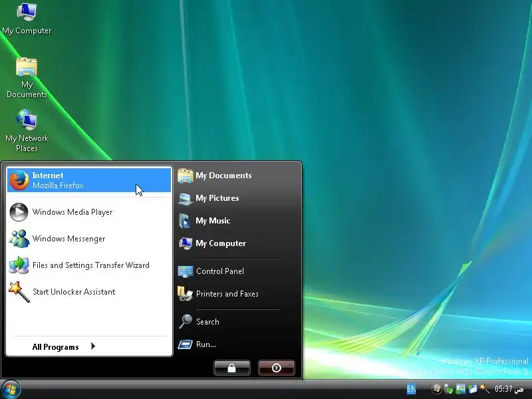This screenshot has width=532, height=399.
Task: Click 'Start Unlocker Assistant' label
Action: (74, 292)
